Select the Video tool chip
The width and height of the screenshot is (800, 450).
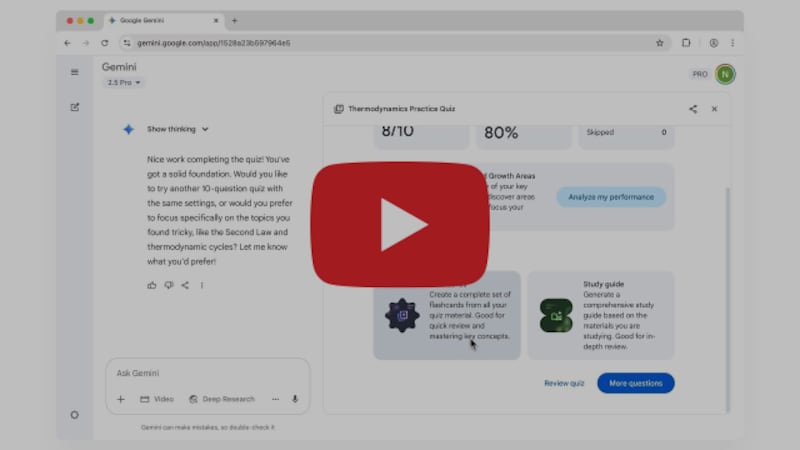[157, 399]
